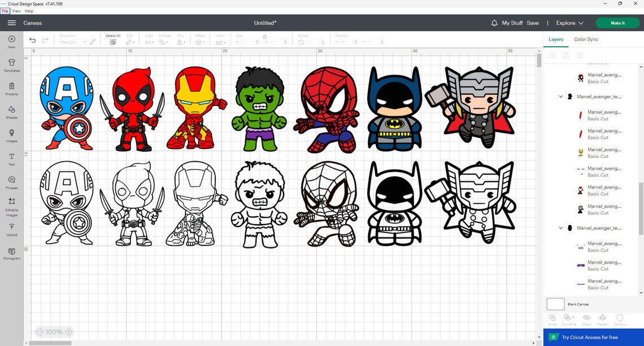Click the Attach icon
The image size is (644, 346).
click(x=586, y=319)
